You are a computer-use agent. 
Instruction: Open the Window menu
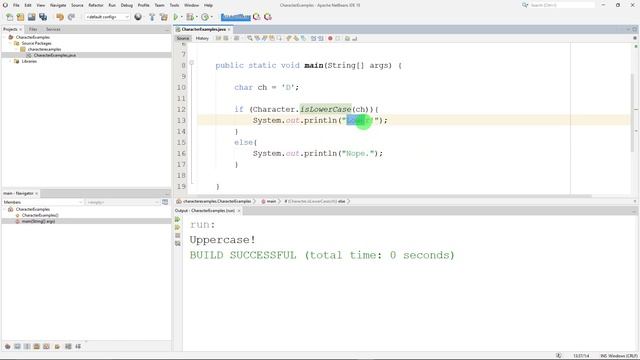click(191, 5)
